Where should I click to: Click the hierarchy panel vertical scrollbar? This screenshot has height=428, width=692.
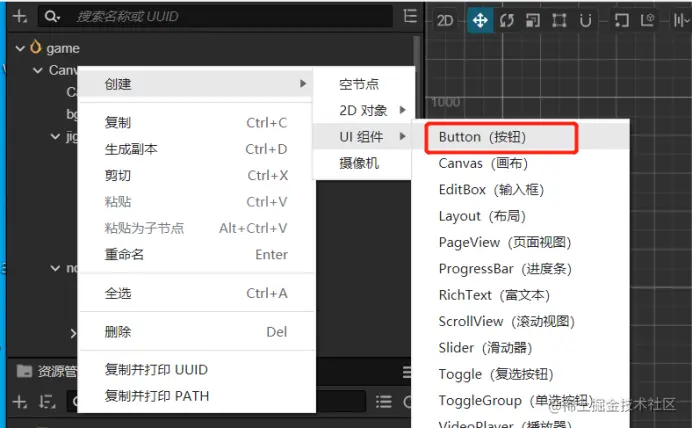coord(417,51)
